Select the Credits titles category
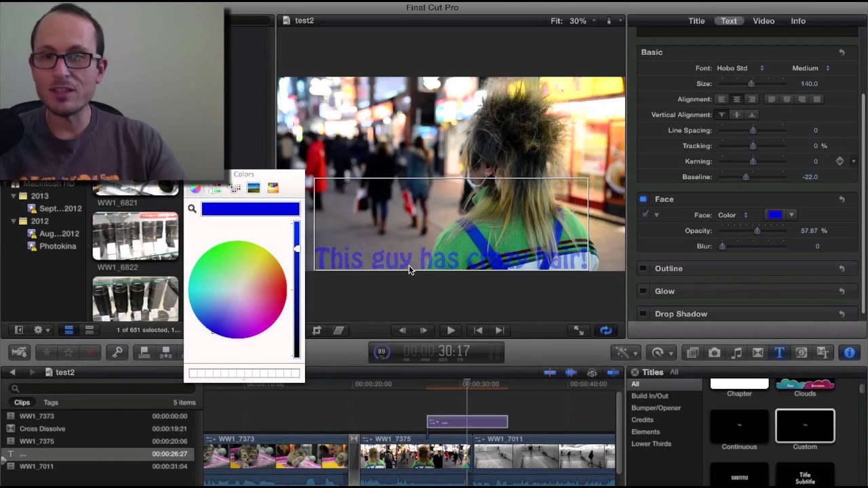The width and height of the screenshot is (868, 488). [642, 420]
